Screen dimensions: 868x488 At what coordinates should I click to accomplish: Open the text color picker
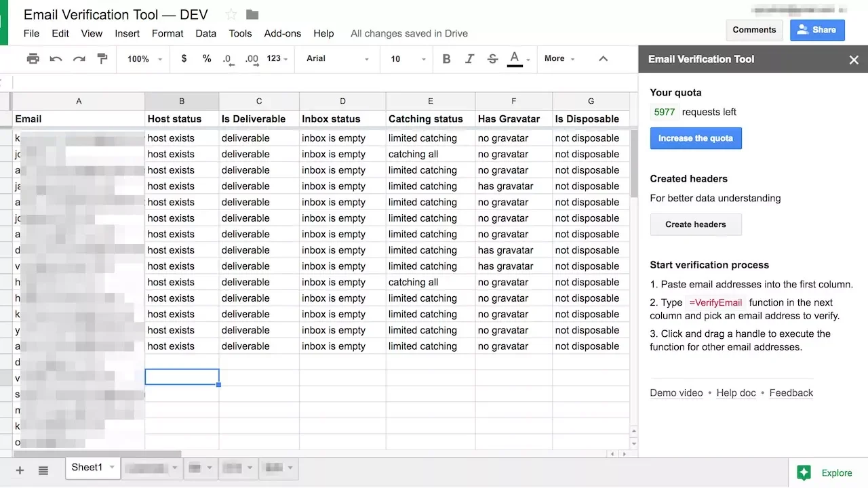click(x=517, y=59)
